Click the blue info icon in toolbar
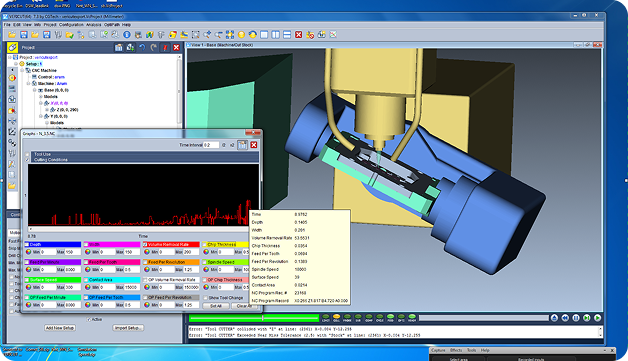Image resolution: width=628 pixels, height=361 pixels. 127,35
